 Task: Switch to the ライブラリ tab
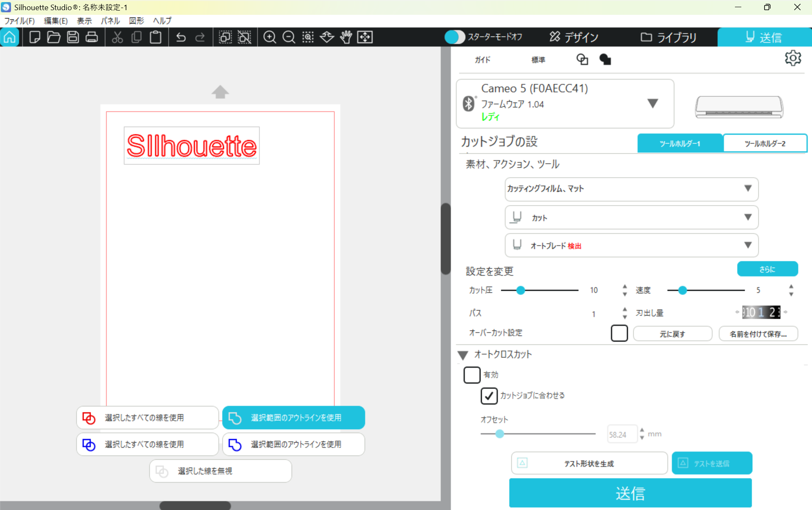point(668,37)
